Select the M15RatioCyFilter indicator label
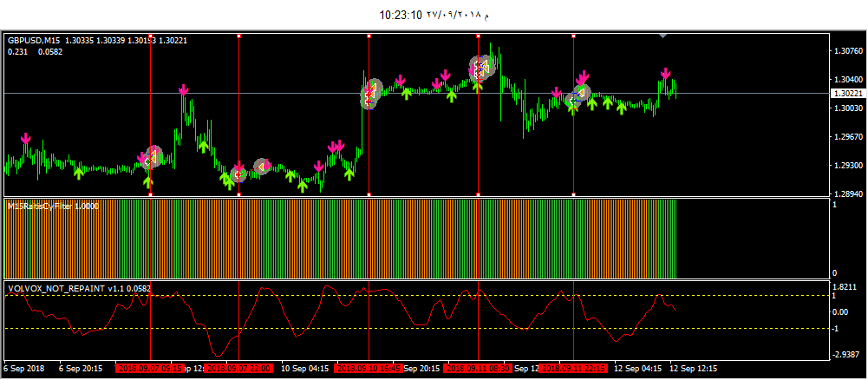Screen dimensions: 868x380 click(x=53, y=206)
